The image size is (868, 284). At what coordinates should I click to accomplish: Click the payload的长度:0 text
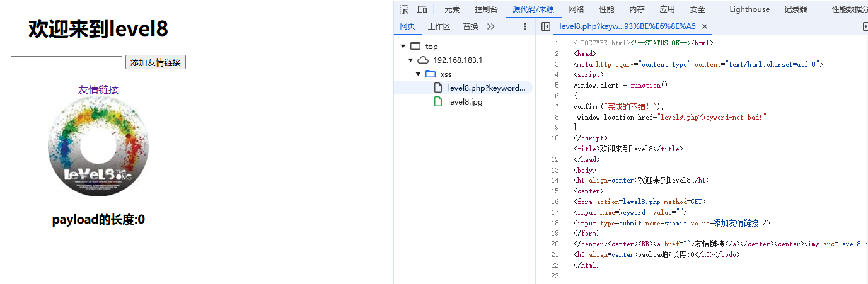tap(98, 220)
